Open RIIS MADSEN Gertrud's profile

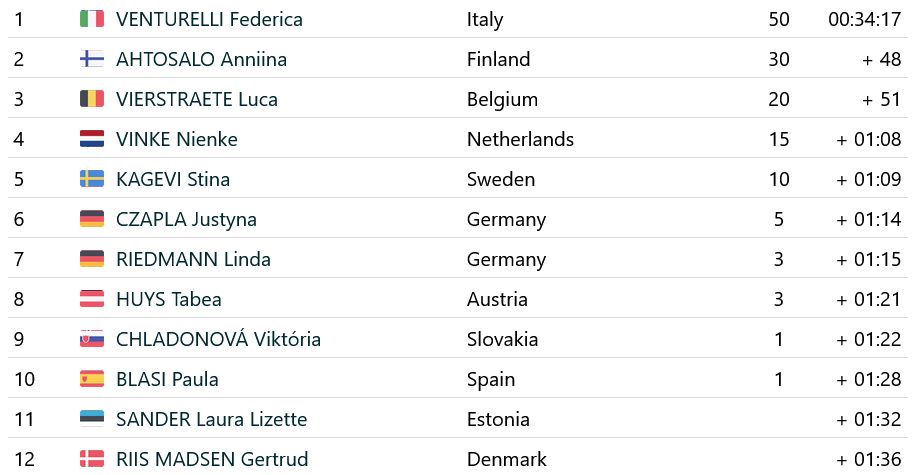[x=212, y=459]
